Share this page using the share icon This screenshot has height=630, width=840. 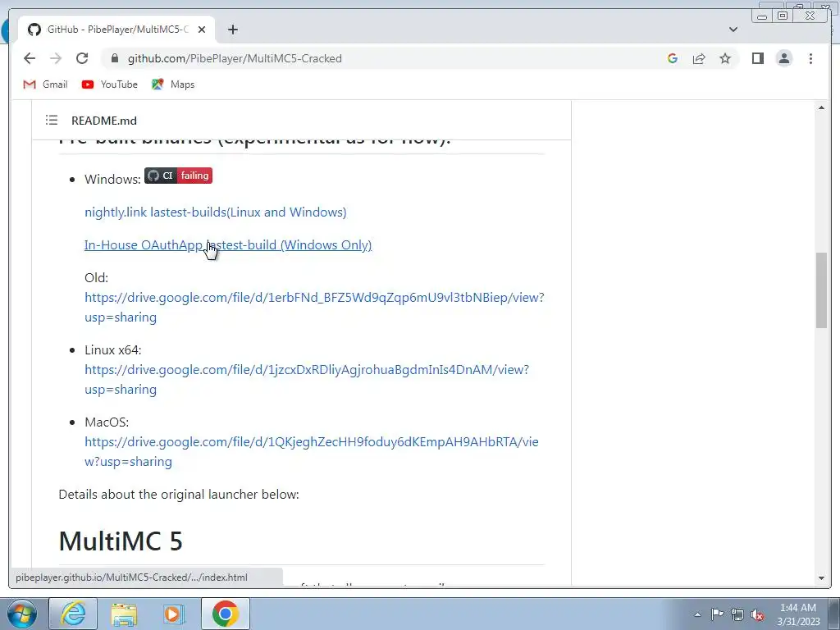699,58
